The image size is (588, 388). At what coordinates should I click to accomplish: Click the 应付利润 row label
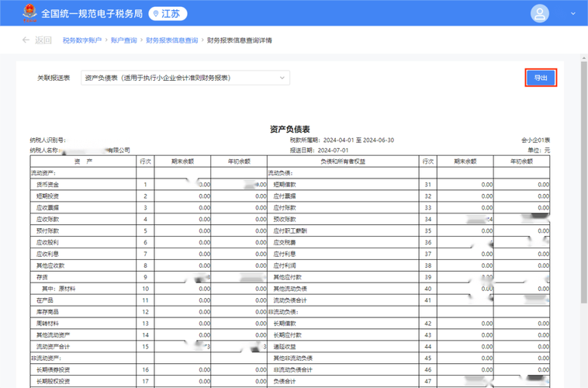click(x=285, y=265)
